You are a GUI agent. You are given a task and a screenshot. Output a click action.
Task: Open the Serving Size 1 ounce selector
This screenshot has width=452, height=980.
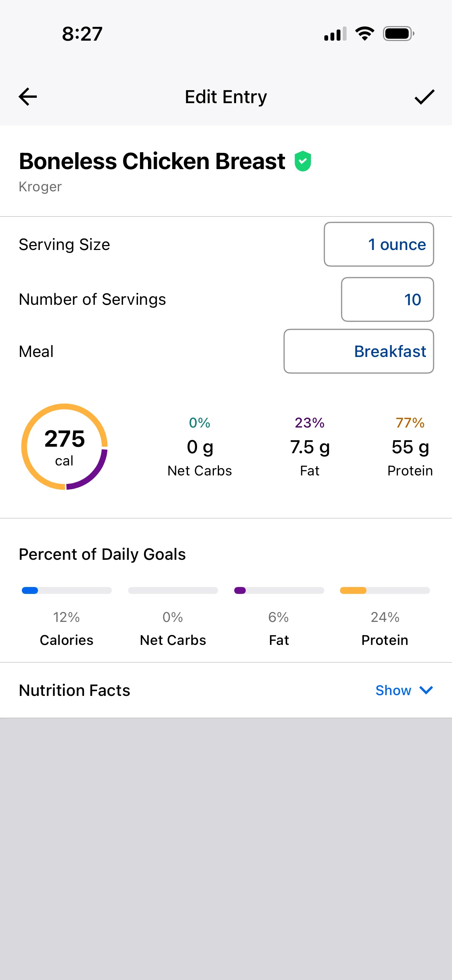[x=379, y=244]
